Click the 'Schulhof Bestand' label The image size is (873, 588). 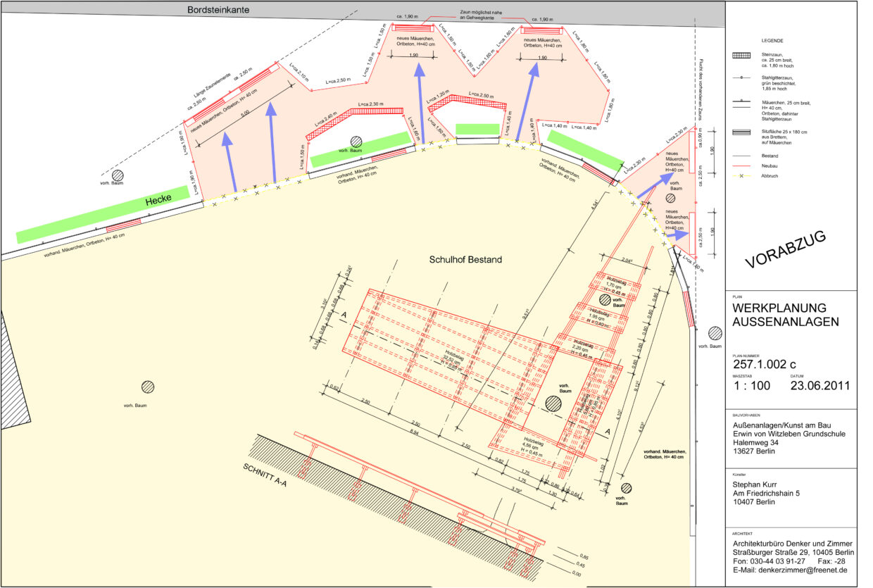465,260
